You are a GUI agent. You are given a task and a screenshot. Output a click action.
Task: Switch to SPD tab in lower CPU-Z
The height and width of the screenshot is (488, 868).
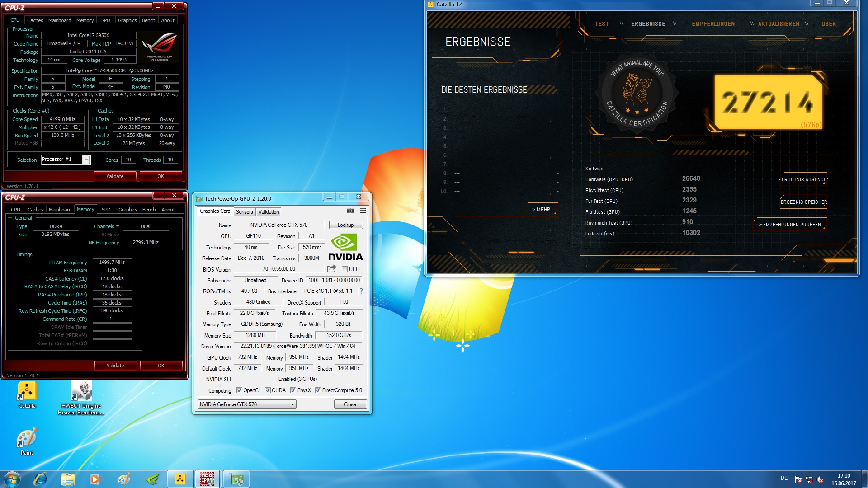106,210
